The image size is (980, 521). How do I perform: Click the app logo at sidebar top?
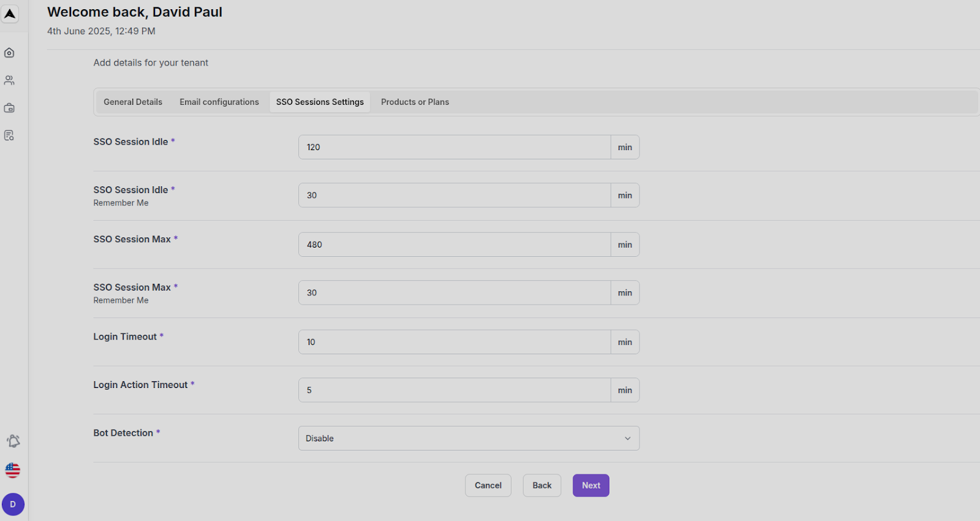tap(10, 13)
